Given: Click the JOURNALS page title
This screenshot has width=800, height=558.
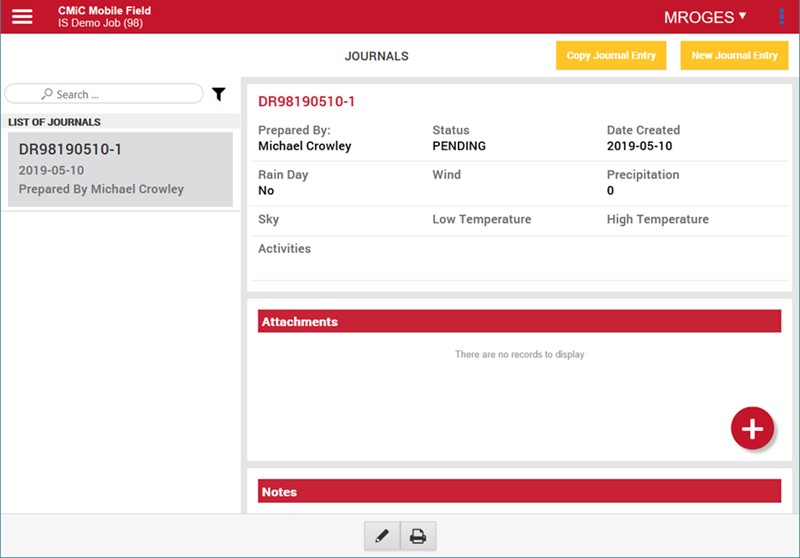Looking at the screenshot, I should [376, 57].
